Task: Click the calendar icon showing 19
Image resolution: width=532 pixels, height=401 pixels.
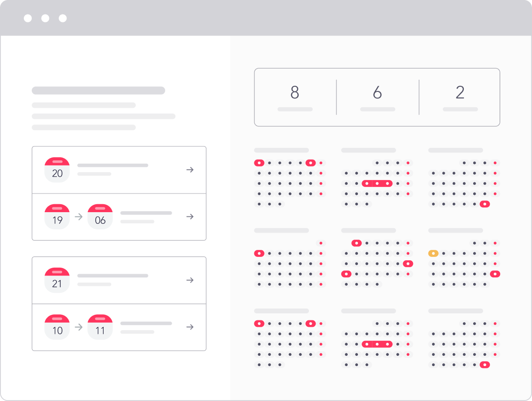Action: [x=57, y=217]
